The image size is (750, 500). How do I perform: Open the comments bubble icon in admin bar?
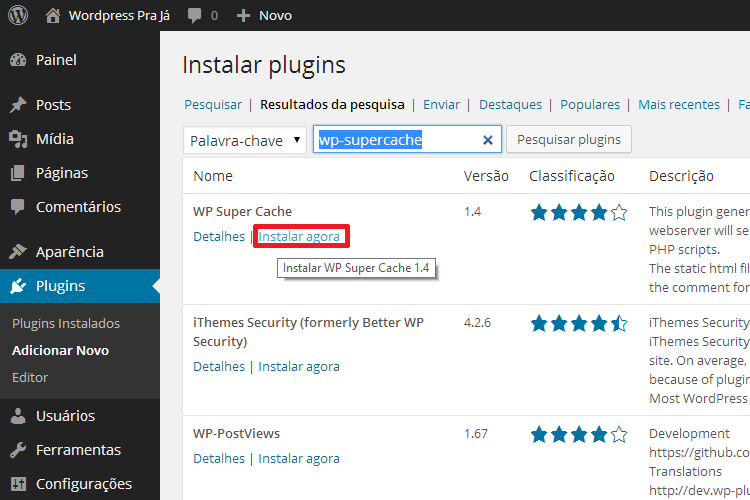194,16
